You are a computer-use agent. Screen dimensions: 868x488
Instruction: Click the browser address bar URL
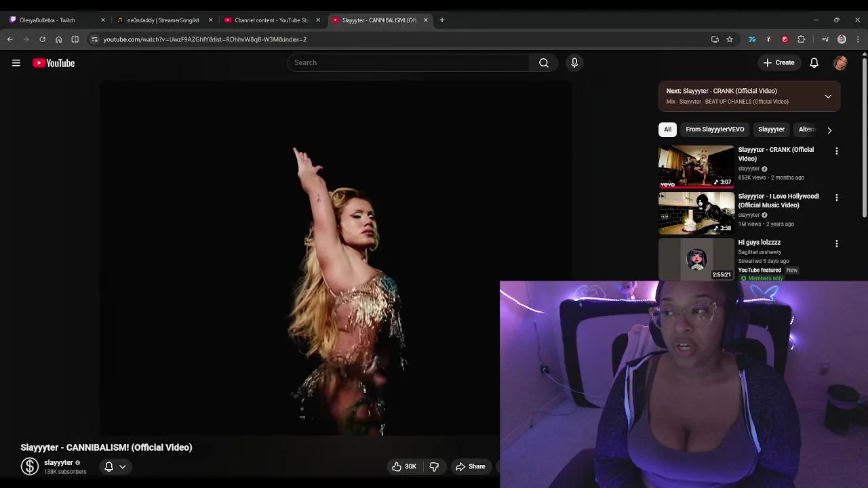point(205,39)
